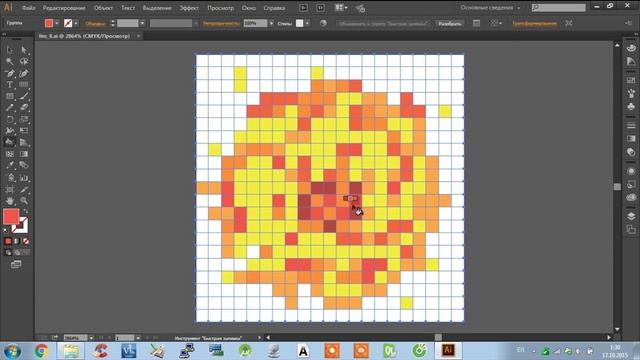Select the Rotate tool

(9, 120)
